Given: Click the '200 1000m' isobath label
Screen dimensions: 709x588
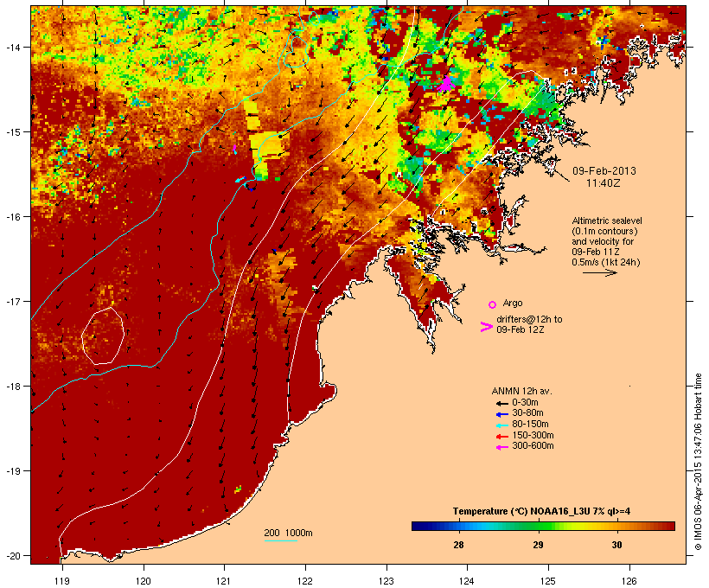Looking at the screenshot, I should [288, 533].
